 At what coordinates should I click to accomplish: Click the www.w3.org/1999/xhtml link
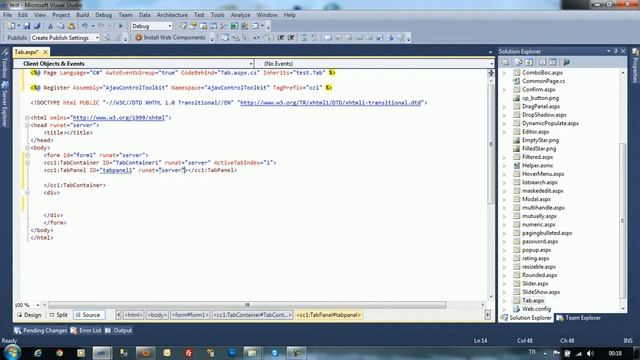click(119, 118)
